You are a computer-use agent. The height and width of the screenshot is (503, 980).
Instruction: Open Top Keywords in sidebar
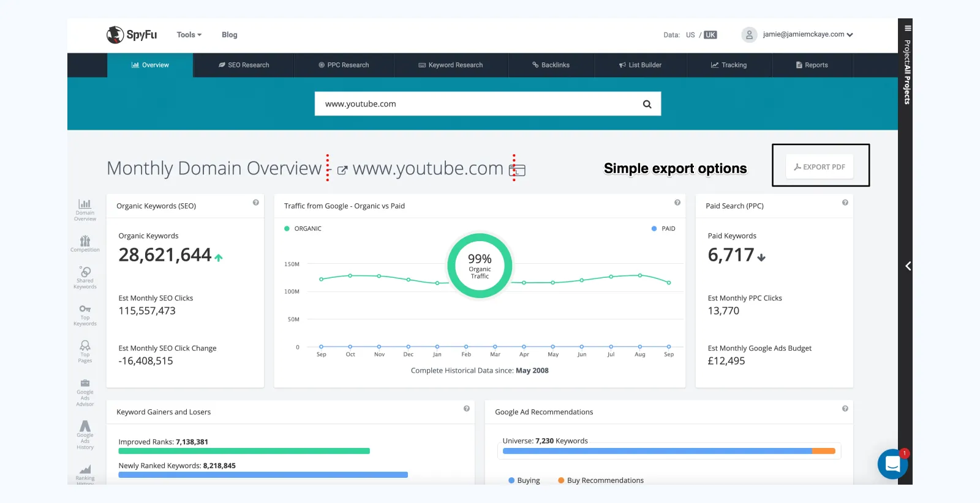click(85, 315)
